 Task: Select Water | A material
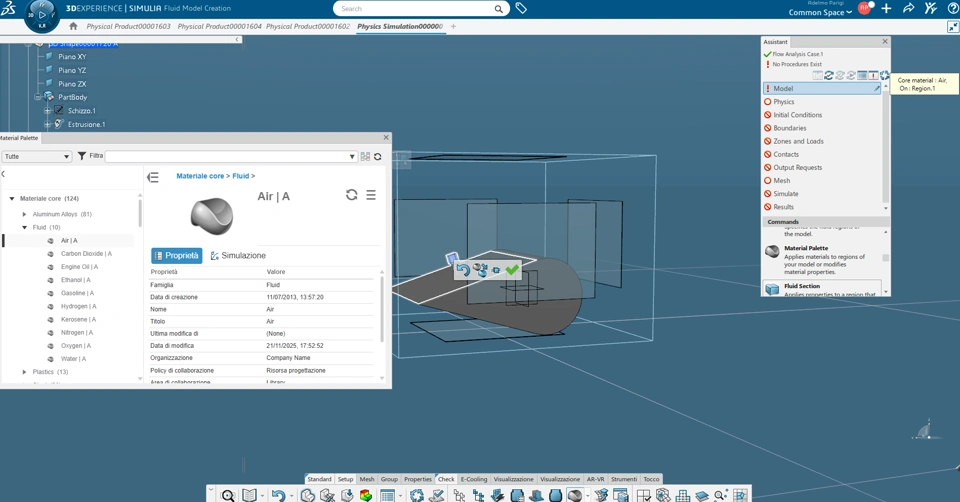[x=73, y=359]
